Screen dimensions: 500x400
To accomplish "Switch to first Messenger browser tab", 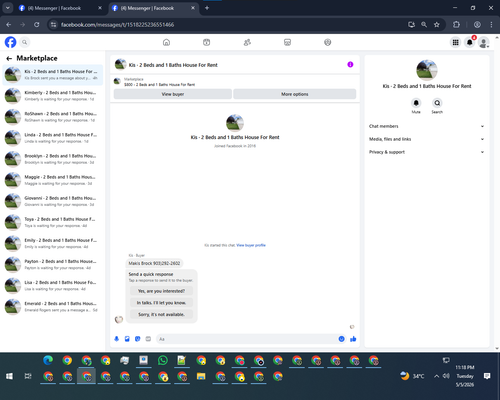I will [x=60, y=8].
